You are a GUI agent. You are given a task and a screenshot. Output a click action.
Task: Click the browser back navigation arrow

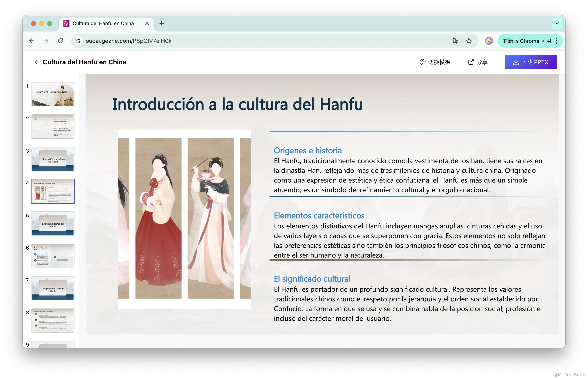(32, 41)
